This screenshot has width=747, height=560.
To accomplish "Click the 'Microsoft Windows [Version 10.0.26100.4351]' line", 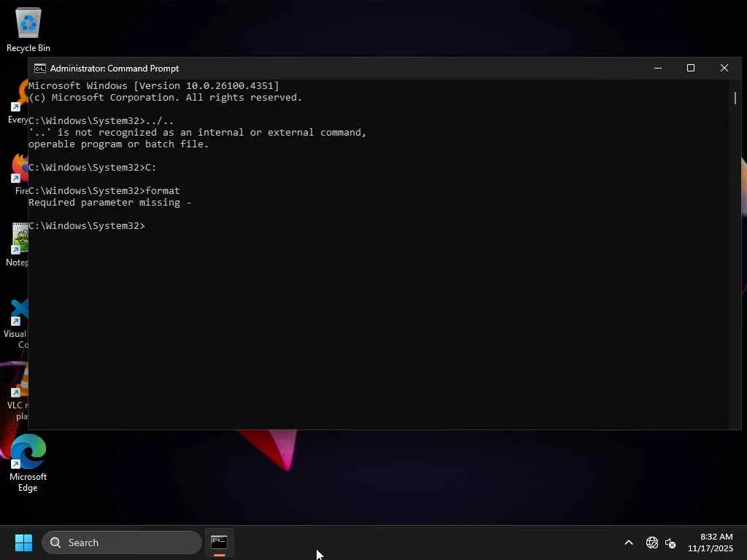I will [x=154, y=86].
